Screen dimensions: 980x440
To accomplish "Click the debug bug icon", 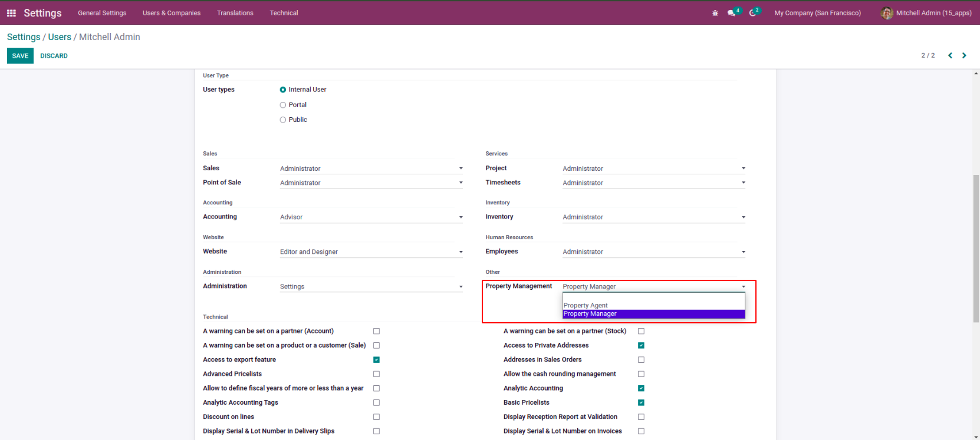I will click(715, 13).
